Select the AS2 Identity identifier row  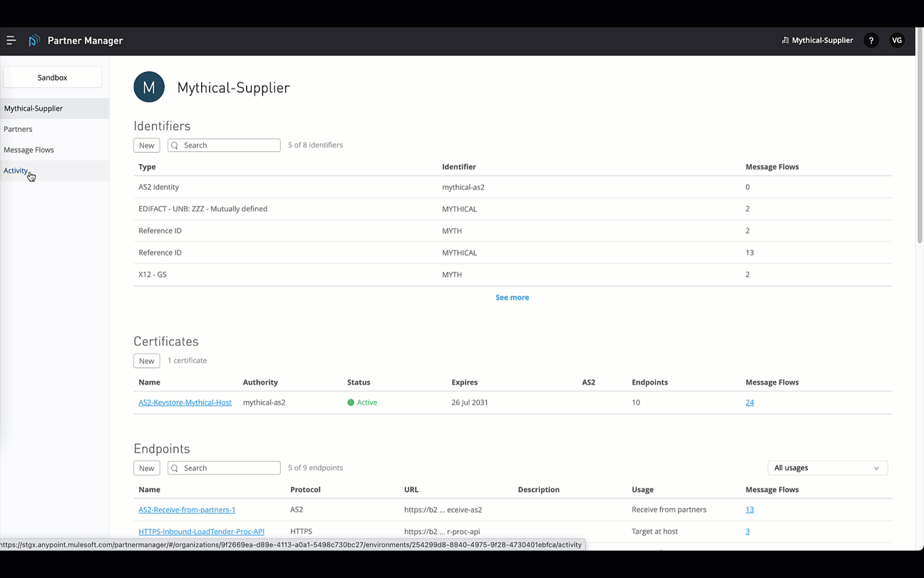513,187
